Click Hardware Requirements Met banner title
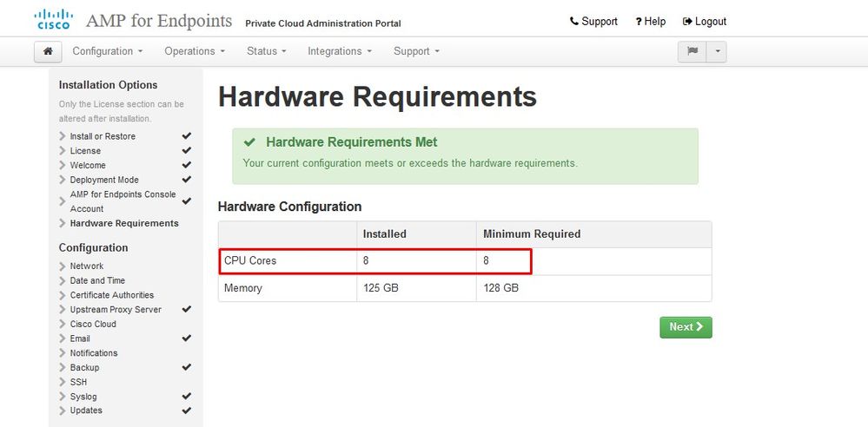868x427 pixels. (x=352, y=142)
